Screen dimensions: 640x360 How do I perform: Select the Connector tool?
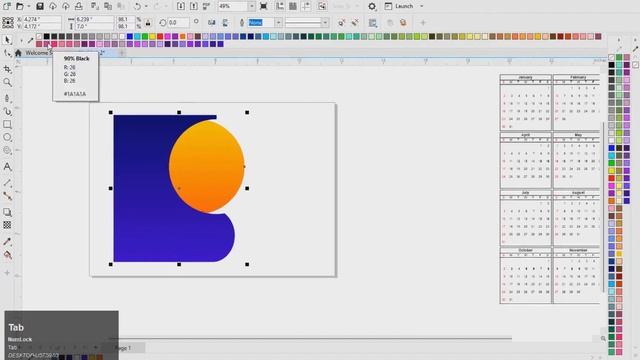pyautogui.click(x=7, y=196)
